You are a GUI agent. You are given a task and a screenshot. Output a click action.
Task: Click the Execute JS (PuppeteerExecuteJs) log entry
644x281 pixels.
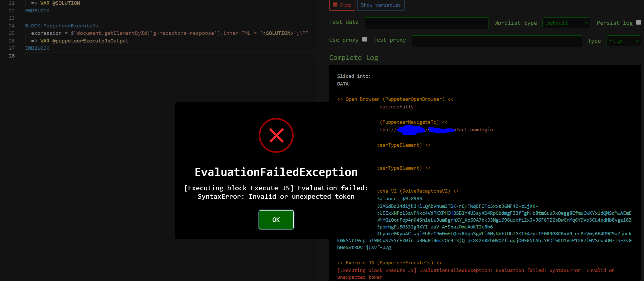389,263
